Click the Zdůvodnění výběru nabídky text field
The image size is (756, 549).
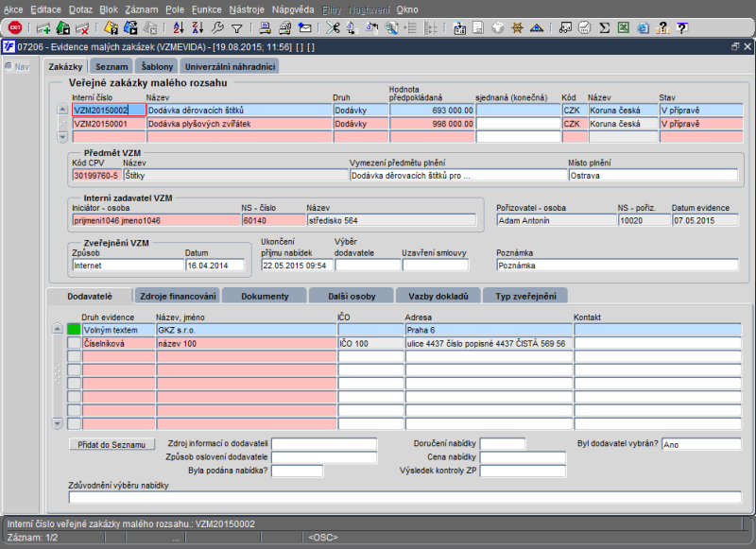[x=404, y=497]
